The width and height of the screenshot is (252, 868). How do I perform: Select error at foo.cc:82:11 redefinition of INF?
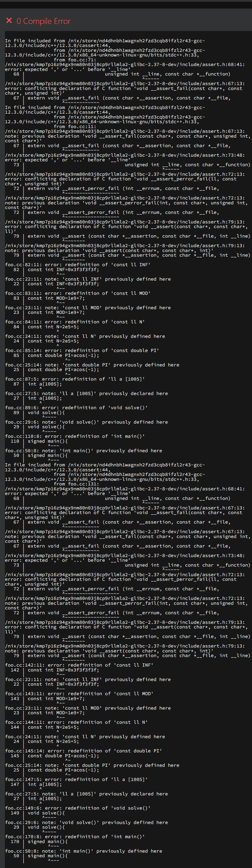point(78,264)
